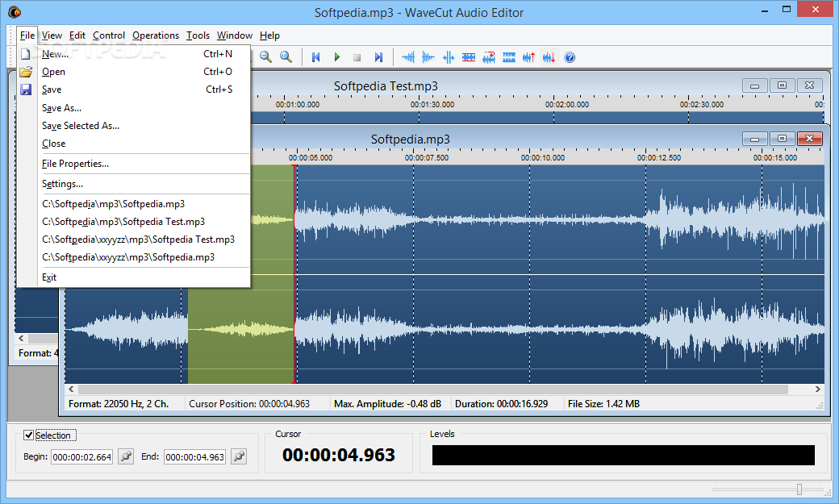The image size is (839, 504).
Task: Open recent C:\Softpedia\xxyyzz\mp3\Softpedia Test.mp3
Action: 134,240
